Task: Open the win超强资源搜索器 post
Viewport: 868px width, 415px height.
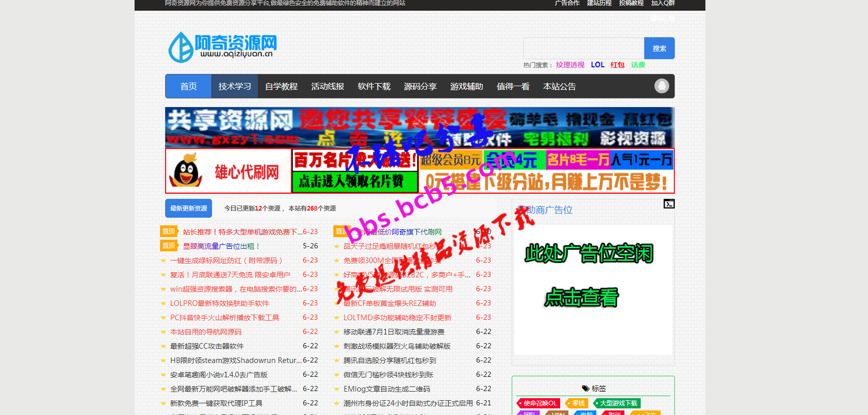Action: click(236, 289)
